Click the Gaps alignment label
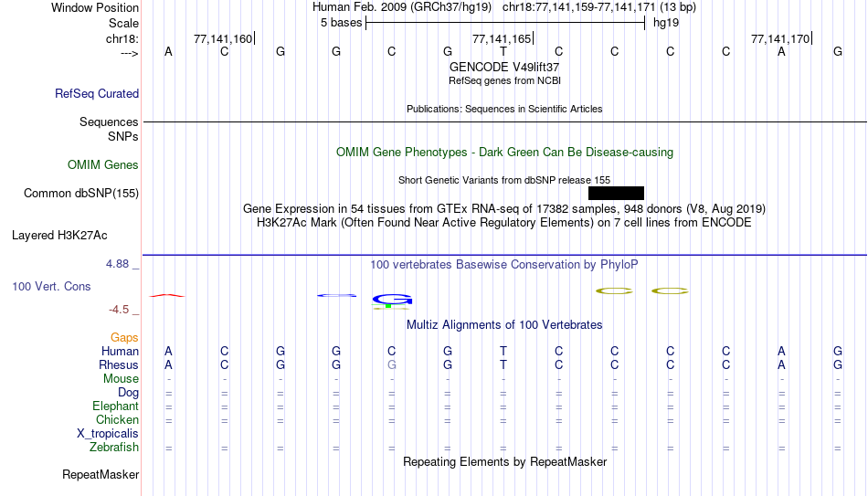 124,338
